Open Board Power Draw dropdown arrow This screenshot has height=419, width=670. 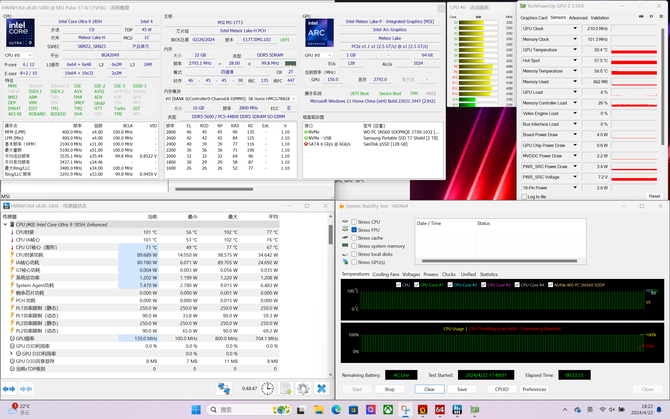pos(575,135)
